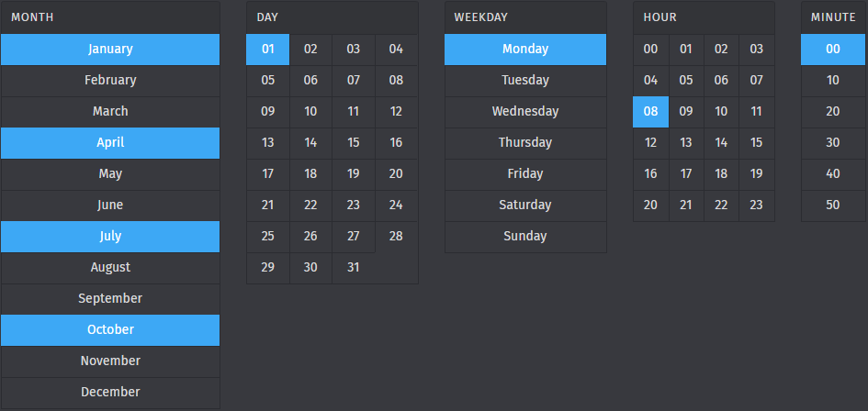The width and height of the screenshot is (868, 411).
Task: Select Friday in the weekday list
Action: tap(525, 174)
